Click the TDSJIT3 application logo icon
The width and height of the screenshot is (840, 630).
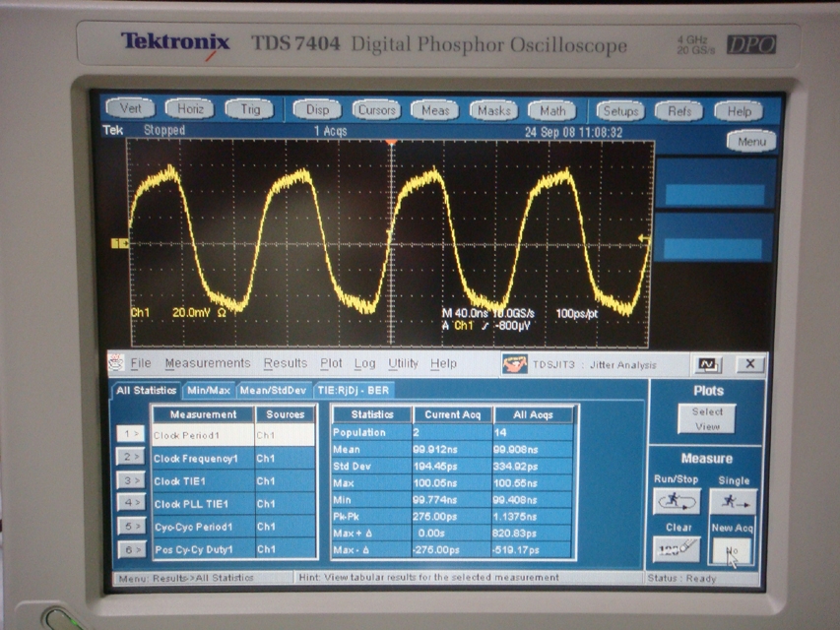point(514,365)
